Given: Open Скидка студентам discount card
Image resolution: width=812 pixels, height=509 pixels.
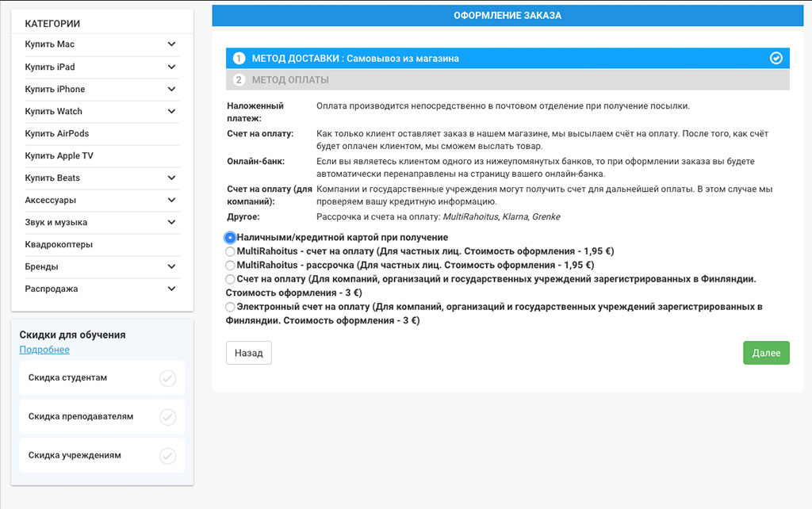Looking at the screenshot, I should point(102,378).
